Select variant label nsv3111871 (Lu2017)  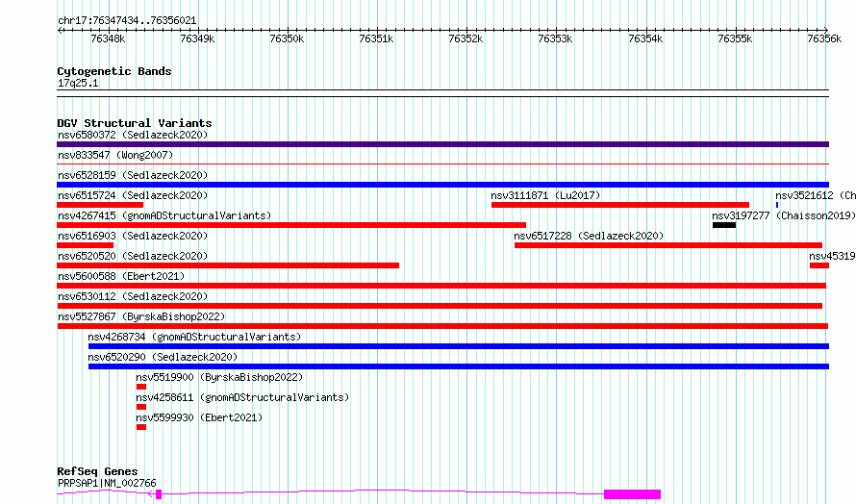[545, 195]
